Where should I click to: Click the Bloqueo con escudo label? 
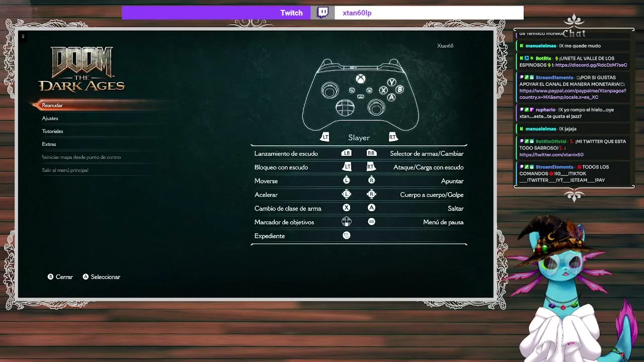281,167
